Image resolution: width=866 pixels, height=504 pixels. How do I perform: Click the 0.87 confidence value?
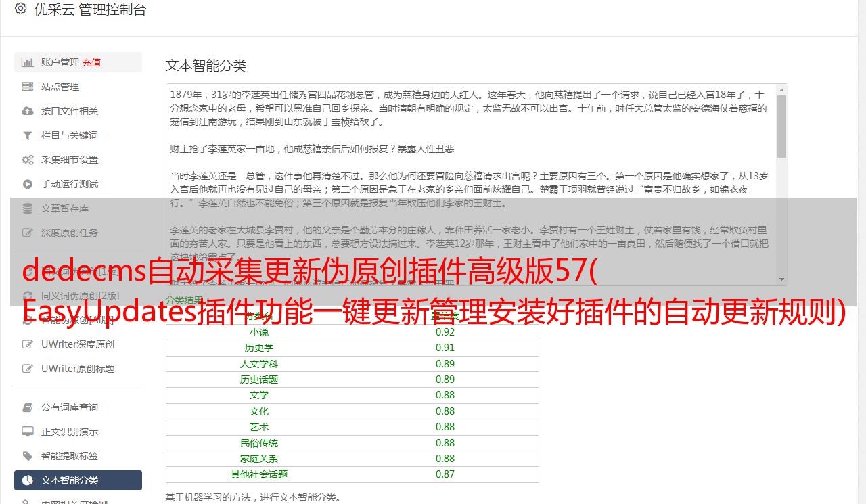pyautogui.click(x=445, y=474)
